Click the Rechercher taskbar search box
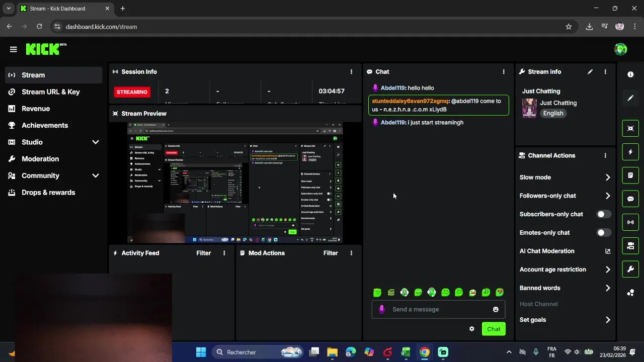644x362 pixels. [x=258, y=352]
